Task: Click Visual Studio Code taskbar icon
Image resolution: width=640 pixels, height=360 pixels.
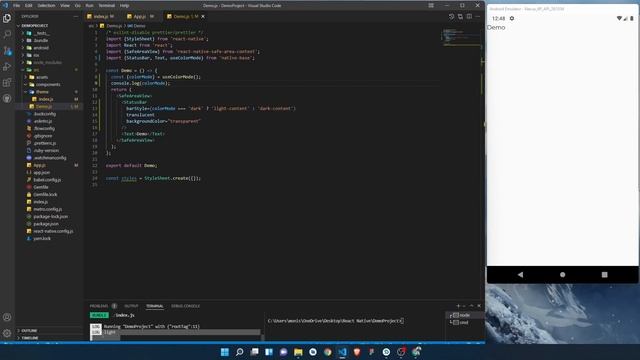Action: click(x=342, y=352)
